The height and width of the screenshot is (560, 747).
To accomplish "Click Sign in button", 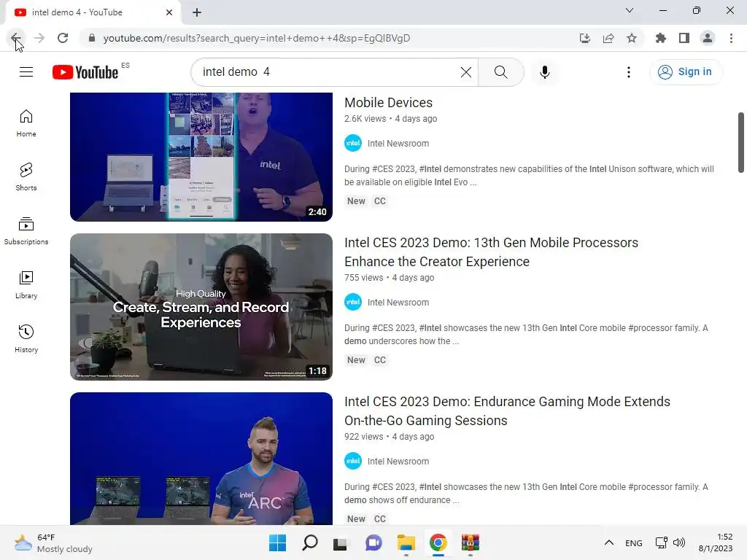I will point(686,72).
